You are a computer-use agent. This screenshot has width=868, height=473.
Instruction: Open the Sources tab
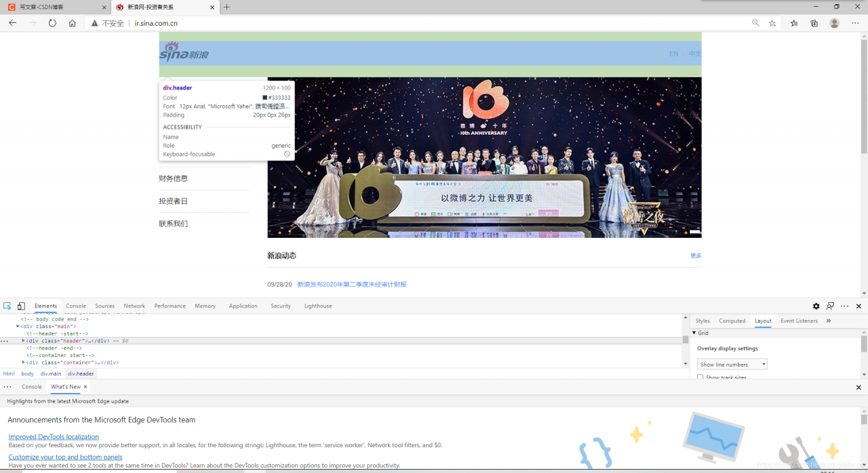pos(104,306)
